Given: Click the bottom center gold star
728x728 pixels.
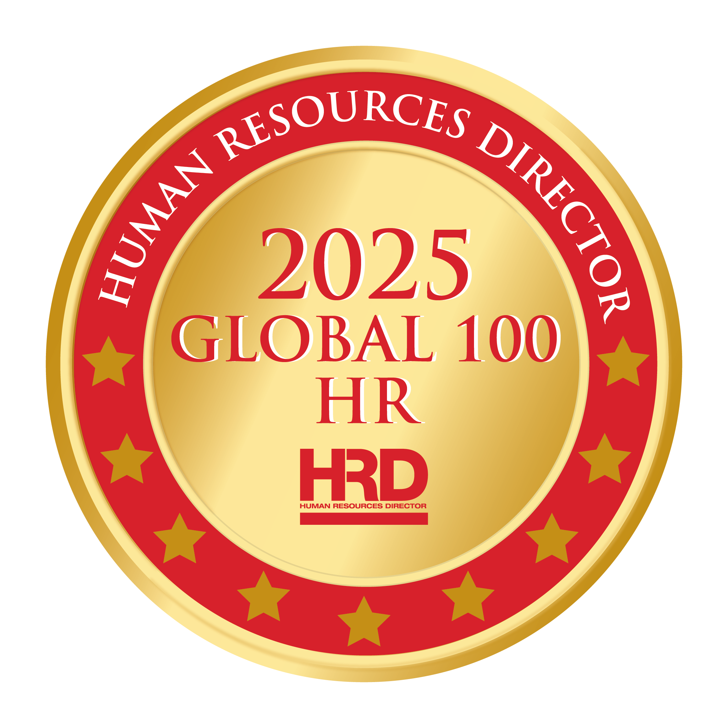Looking at the screenshot, I should click(364, 623).
